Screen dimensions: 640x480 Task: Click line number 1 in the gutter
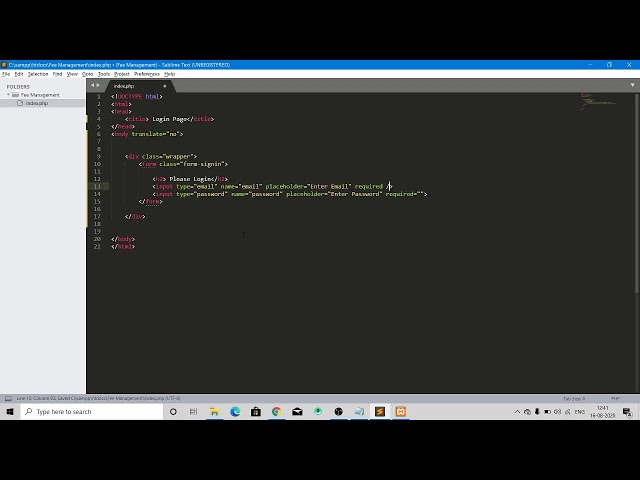point(99,96)
